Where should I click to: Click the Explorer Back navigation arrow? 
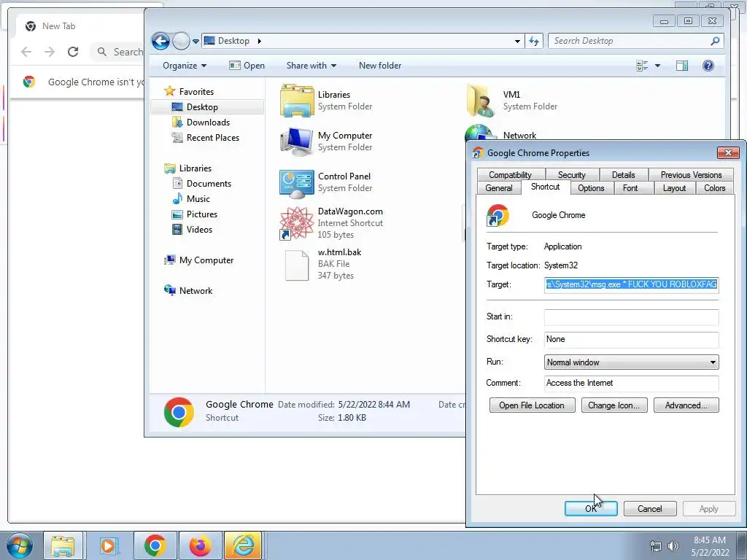click(x=160, y=42)
